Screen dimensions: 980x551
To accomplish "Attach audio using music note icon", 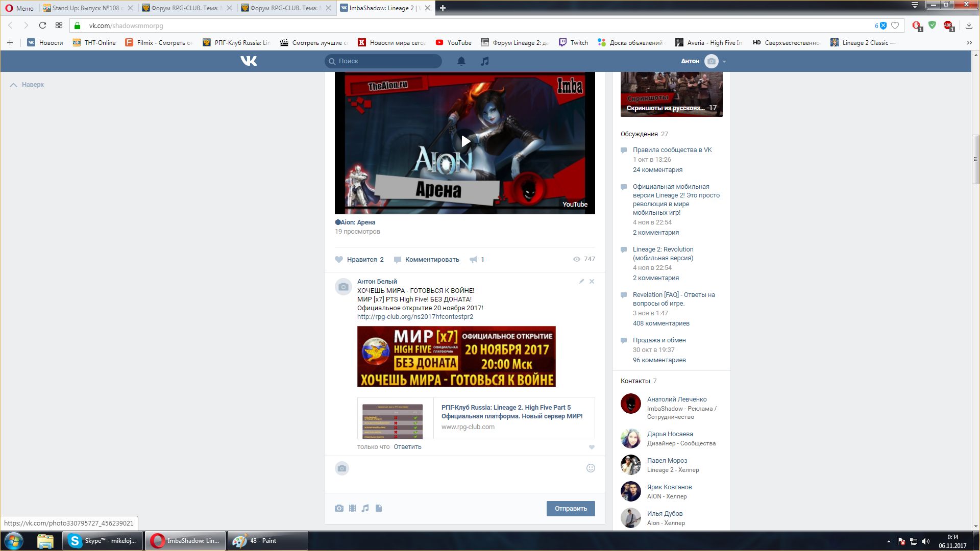I will [x=365, y=508].
